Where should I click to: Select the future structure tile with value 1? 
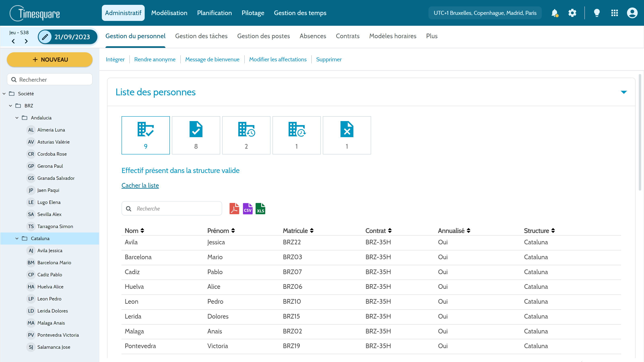click(x=296, y=135)
